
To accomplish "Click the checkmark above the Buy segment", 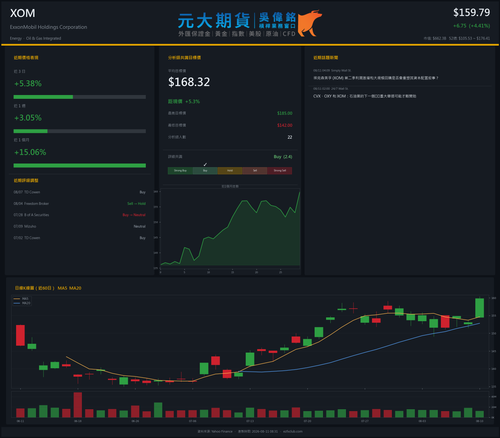I will pyautogui.click(x=205, y=164).
